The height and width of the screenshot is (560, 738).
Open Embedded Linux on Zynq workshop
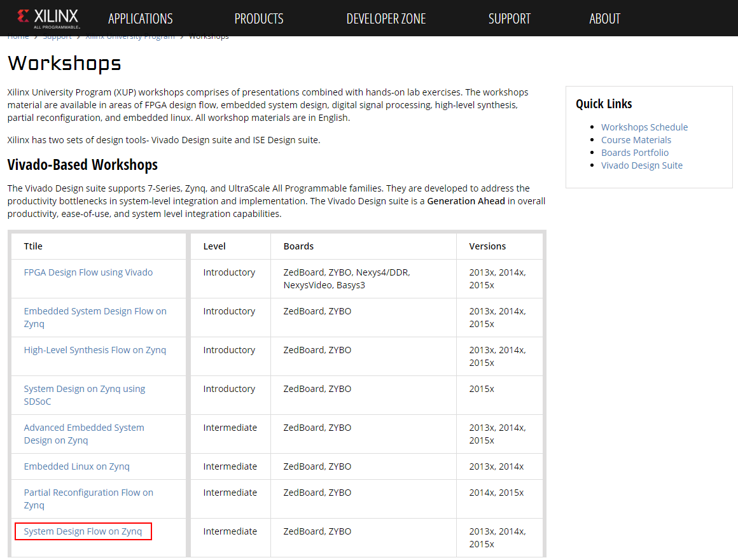[77, 466]
